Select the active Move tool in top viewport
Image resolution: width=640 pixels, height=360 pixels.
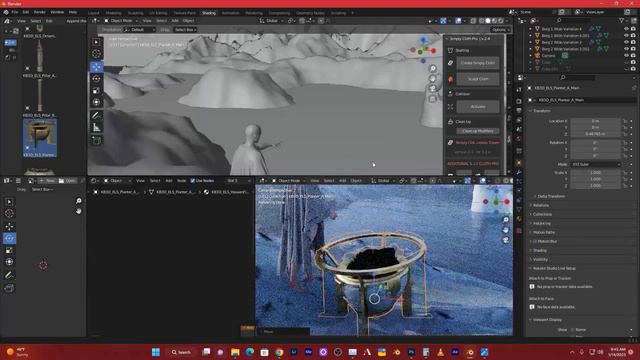(x=96, y=67)
